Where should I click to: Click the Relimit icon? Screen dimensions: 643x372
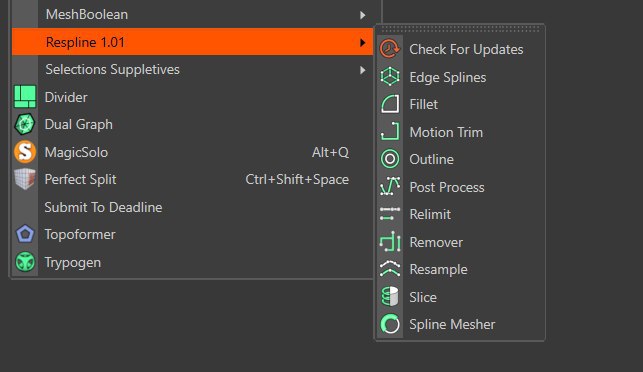tap(390, 214)
